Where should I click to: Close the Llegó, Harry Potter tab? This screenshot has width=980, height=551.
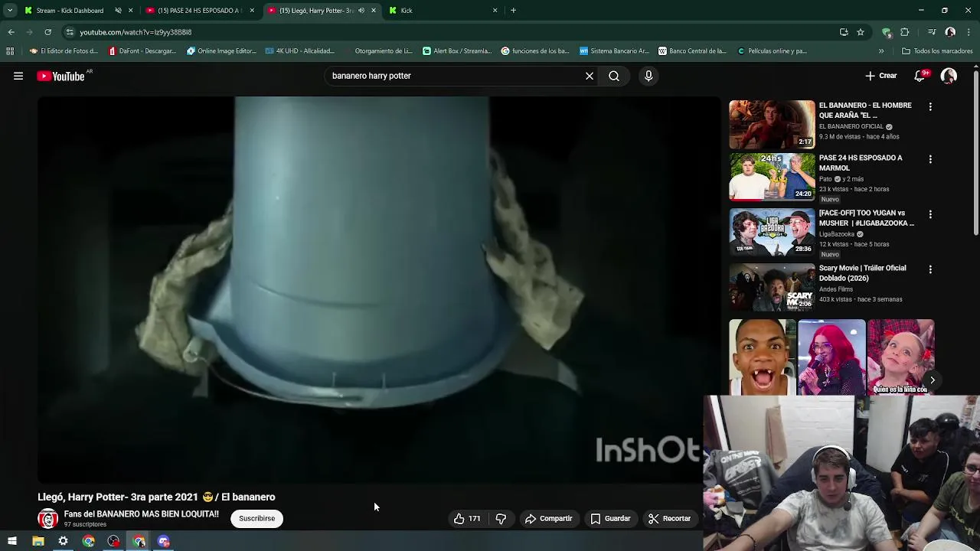coord(374,11)
